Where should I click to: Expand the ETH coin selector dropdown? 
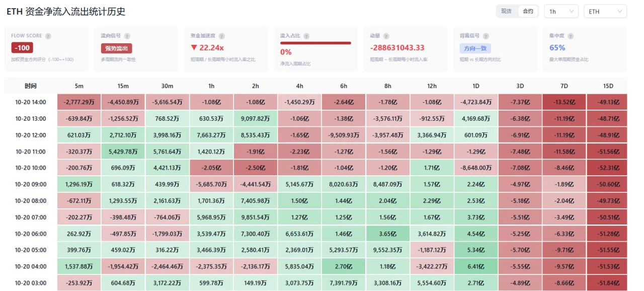(x=605, y=11)
